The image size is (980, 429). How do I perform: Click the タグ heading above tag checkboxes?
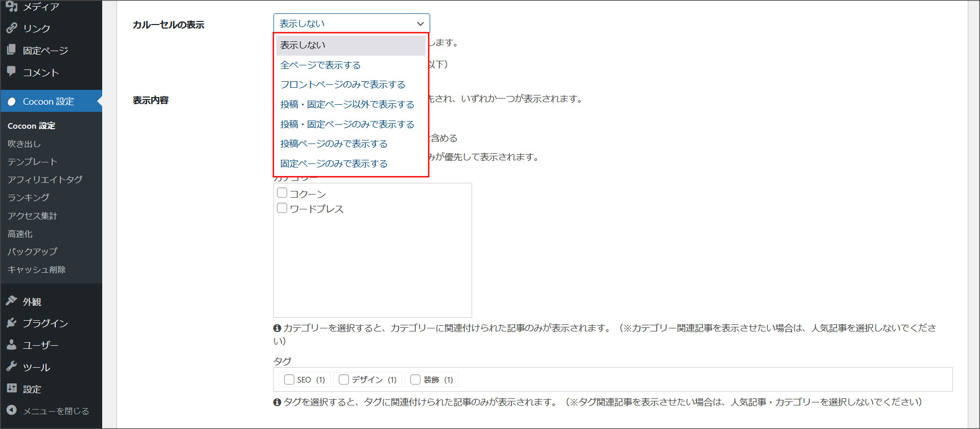click(282, 361)
